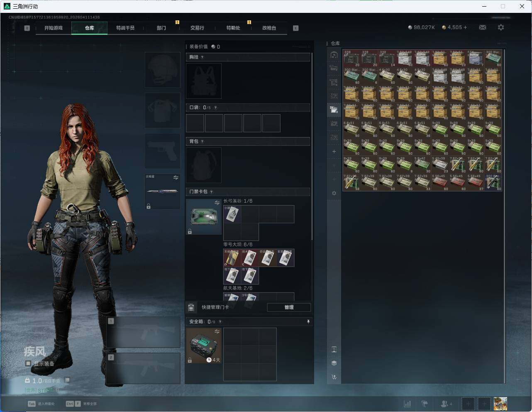Click the warehouse stack layers icon
The width and height of the screenshot is (532, 412).
pos(334,363)
